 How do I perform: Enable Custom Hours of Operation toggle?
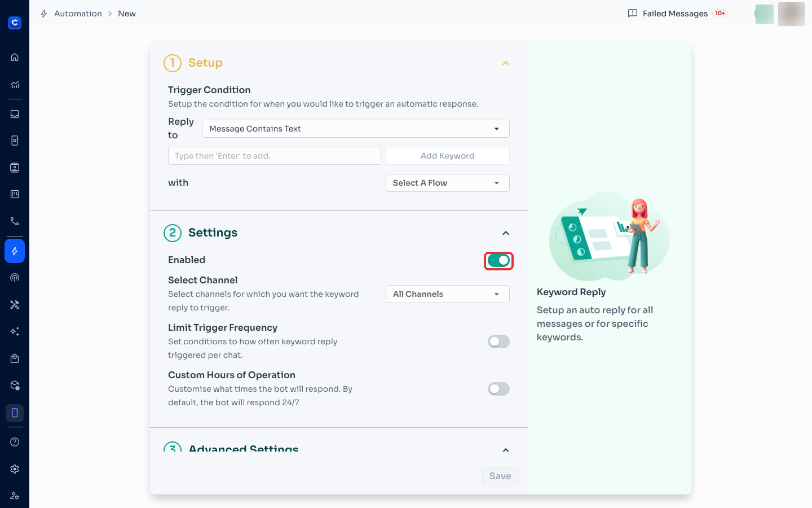(x=498, y=389)
